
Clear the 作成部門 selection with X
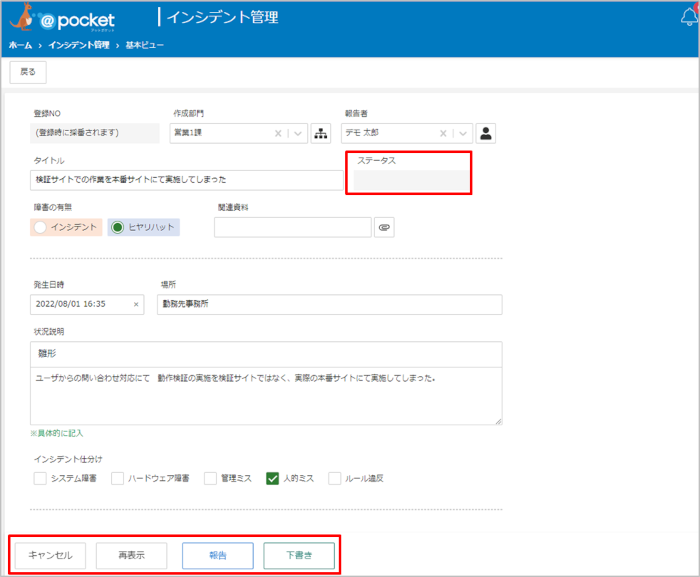click(278, 133)
